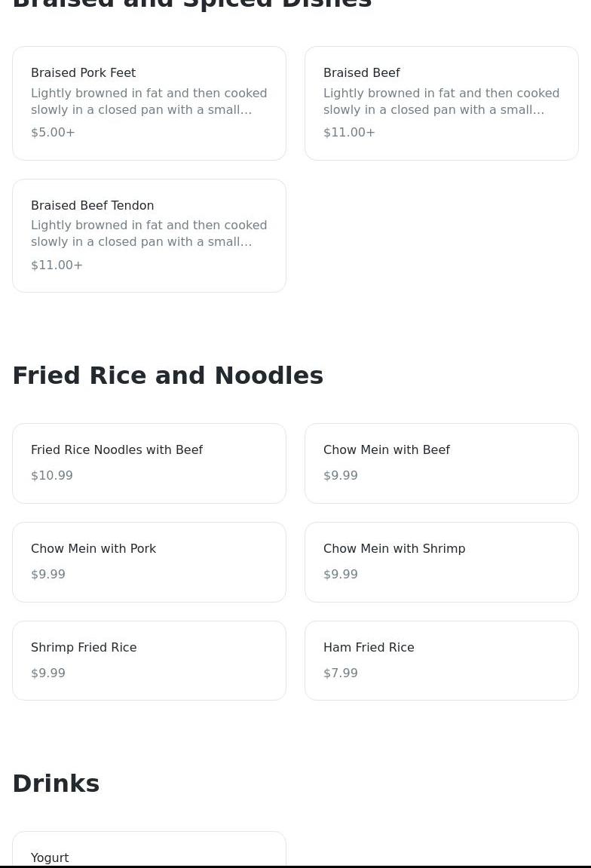
Task: Click the Braised and Spiced Dishes heading
Action: click(x=191, y=5)
